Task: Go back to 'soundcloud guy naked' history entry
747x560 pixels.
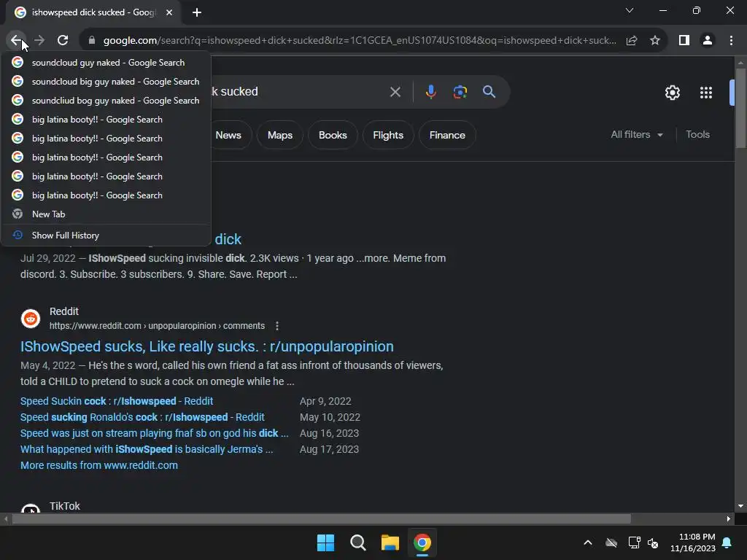Action: pyautogui.click(x=106, y=63)
